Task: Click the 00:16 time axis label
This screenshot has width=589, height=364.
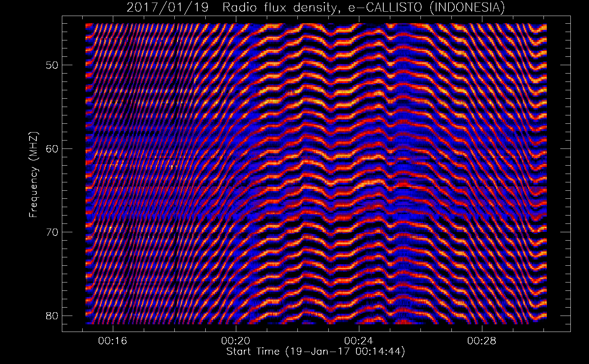Action: click(x=113, y=341)
